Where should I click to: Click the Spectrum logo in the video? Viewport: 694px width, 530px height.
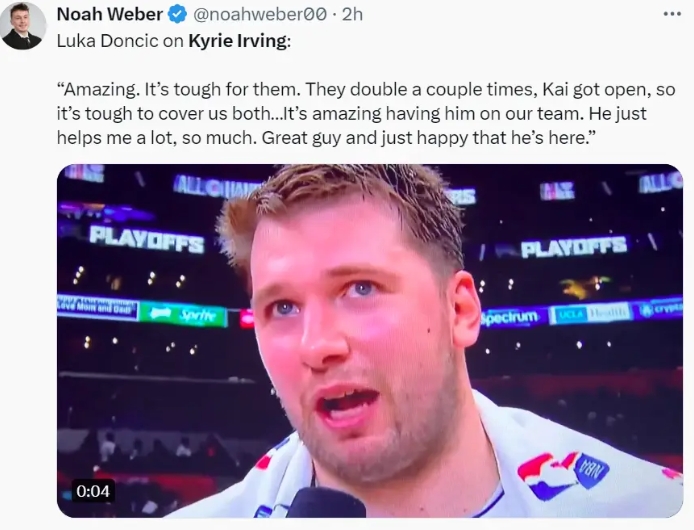point(511,317)
